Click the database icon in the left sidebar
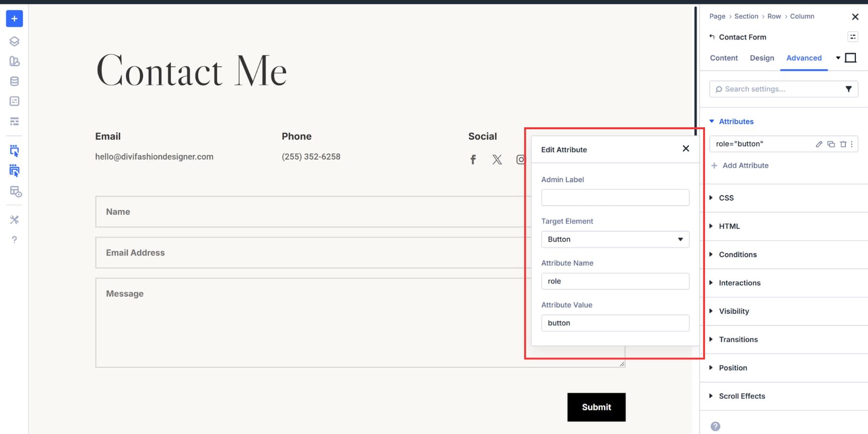Image resolution: width=868 pixels, height=434 pixels. click(x=14, y=81)
